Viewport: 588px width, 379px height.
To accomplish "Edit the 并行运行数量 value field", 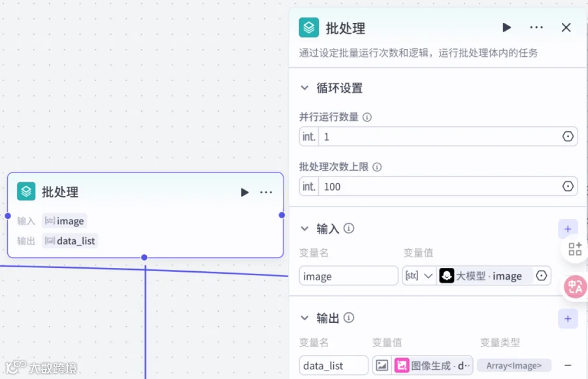I will tap(439, 137).
